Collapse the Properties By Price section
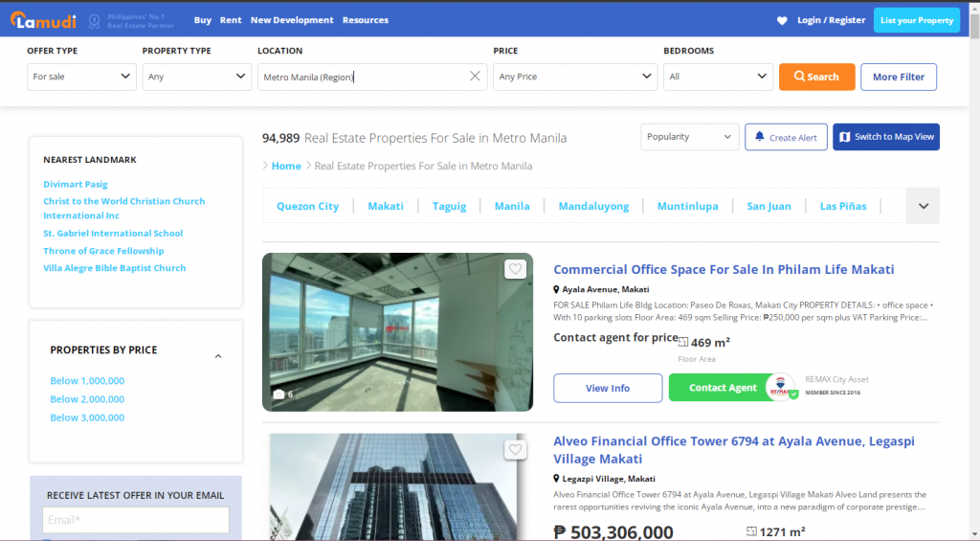 pos(218,356)
